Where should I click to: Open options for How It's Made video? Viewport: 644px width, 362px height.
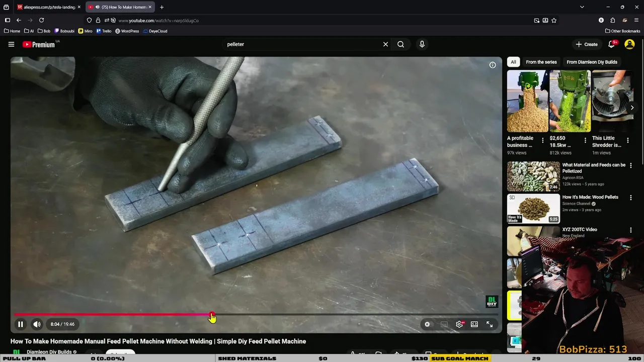[630, 198]
